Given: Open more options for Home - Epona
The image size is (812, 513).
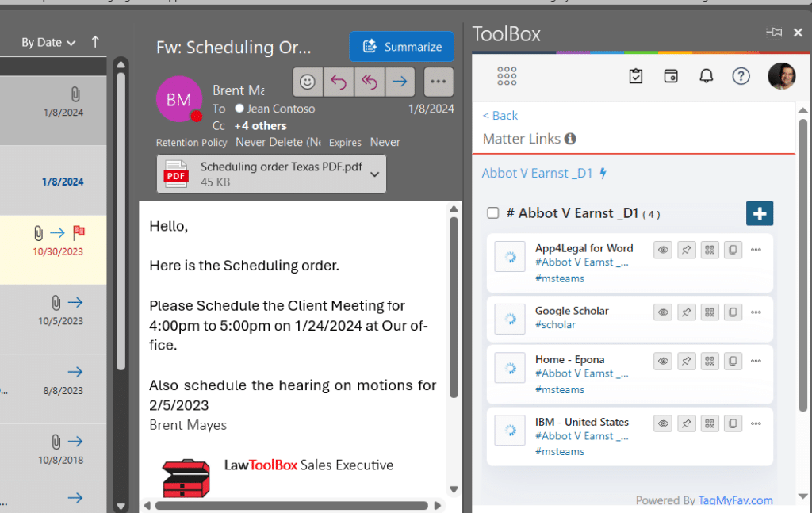Looking at the screenshot, I should point(756,362).
